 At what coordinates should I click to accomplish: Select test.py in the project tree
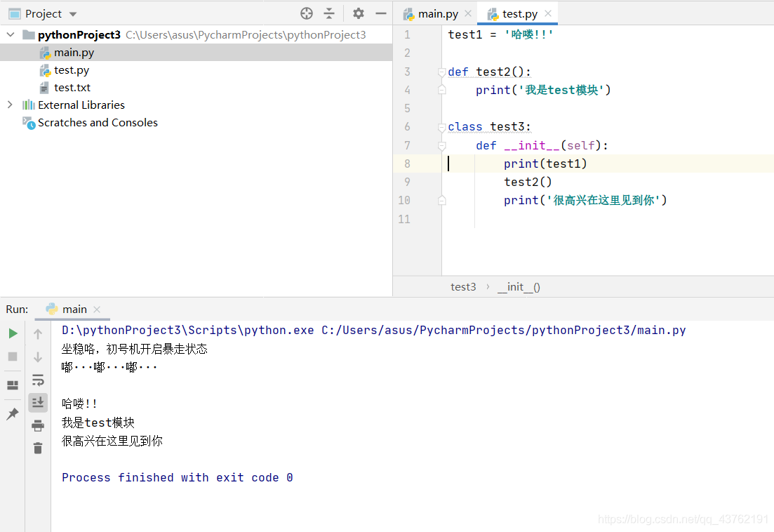tap(72, 70)
